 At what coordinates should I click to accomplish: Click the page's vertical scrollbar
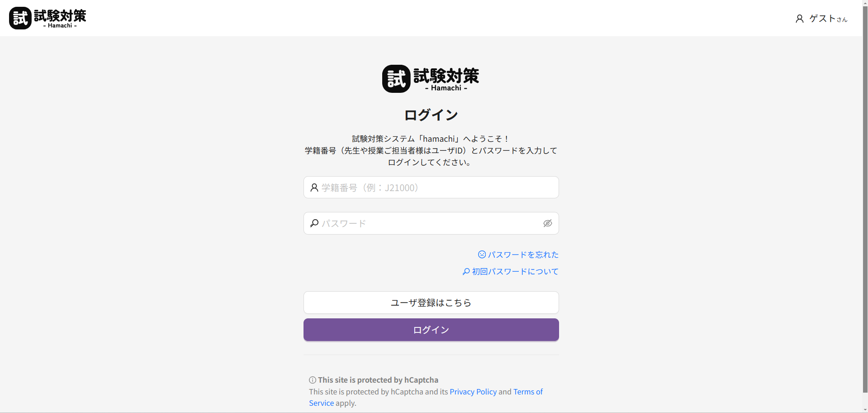pyautogui.click(x=865, y=204)
